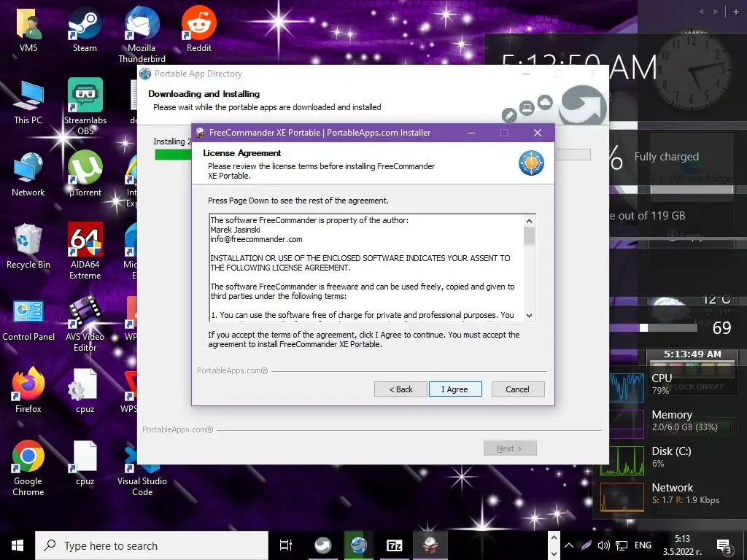Click the Network activity graph widget
Screen dimensions: 747x560
[622, 497]
